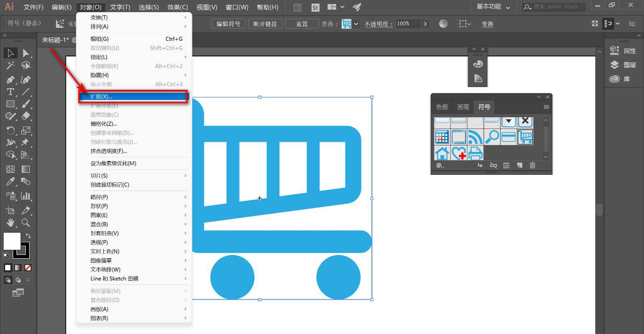Screen dimensions: 644x334
Task: Select the Type tool in toolbar
Action: 10,92
